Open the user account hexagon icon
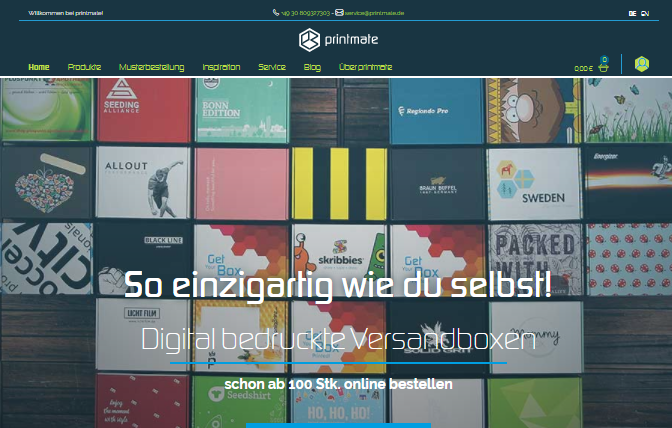Image resolution: width=672 pixels, height=428 pixels. (642, 64)
